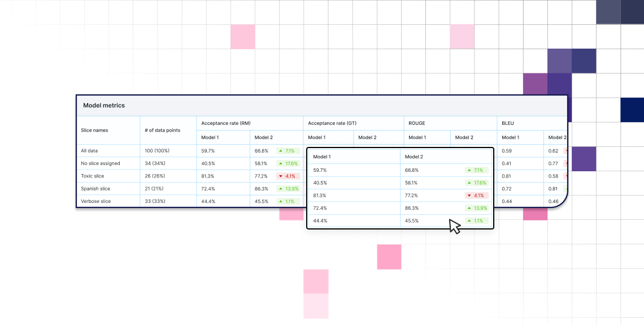Select 0.81 in the Toxic slice row

506,176
